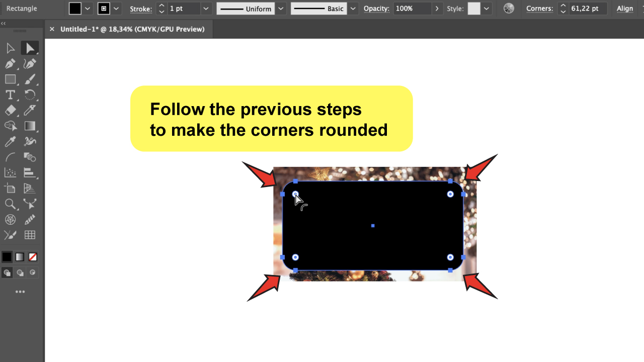Select the Bar Graph tool
The image size is (644, 362).
(30, 173)
